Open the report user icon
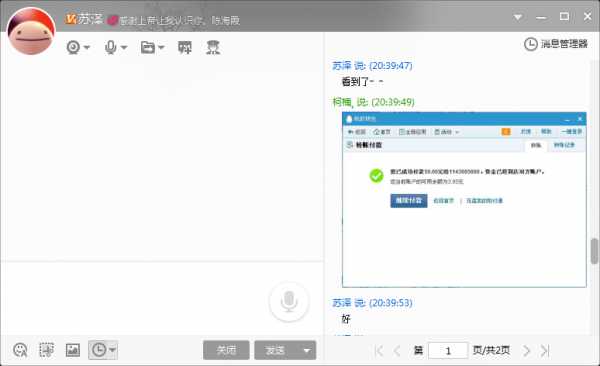Image resolution: width=600 pixels, height=366 pixels. (x=213, y=47)
